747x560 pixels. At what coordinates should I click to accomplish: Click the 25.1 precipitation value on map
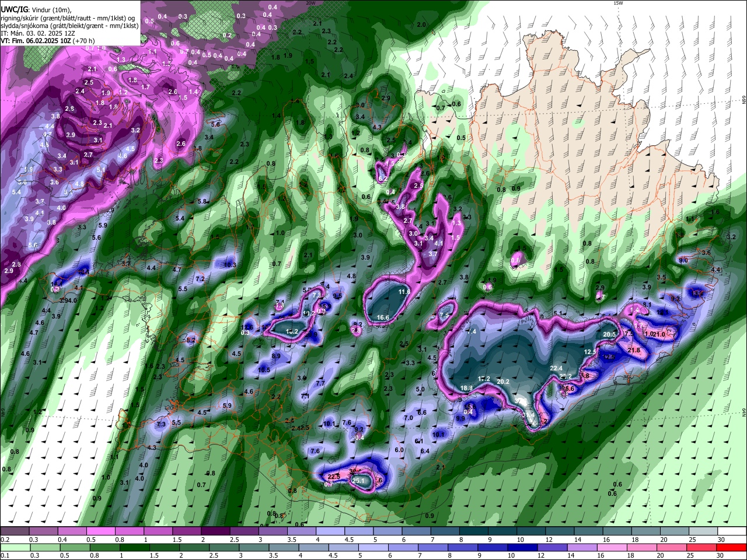coord(359,481)
